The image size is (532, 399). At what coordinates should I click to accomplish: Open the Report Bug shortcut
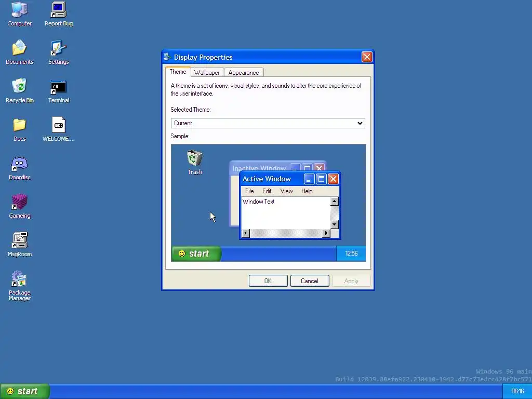[58, 14]
